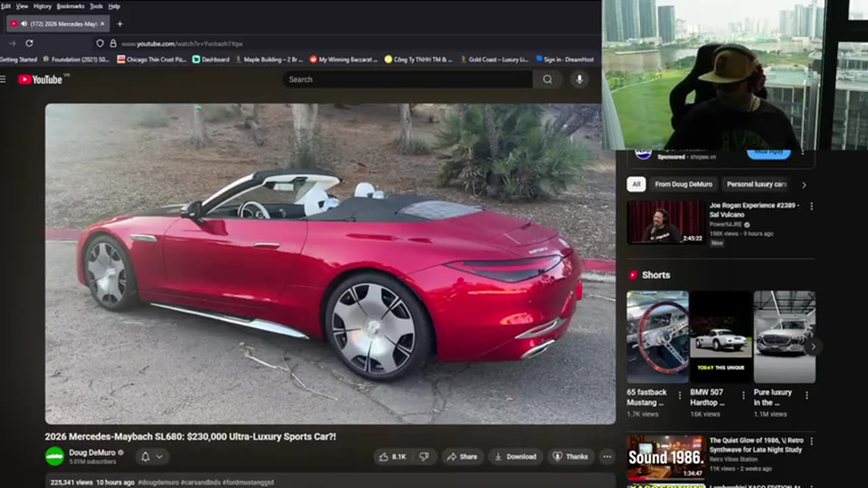Open the Dashboard bookmark
The image size is (868, 488).
coord(211,60)
